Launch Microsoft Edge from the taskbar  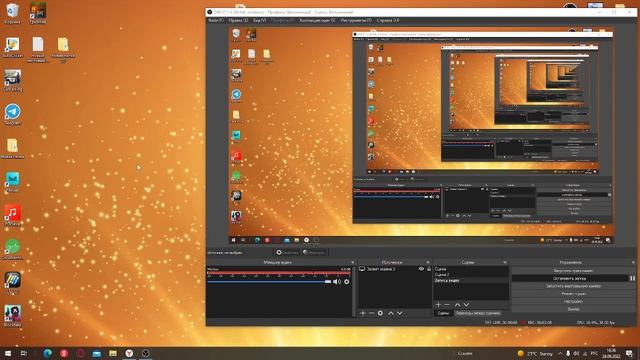pyautogui.click(x=48, y=353)
